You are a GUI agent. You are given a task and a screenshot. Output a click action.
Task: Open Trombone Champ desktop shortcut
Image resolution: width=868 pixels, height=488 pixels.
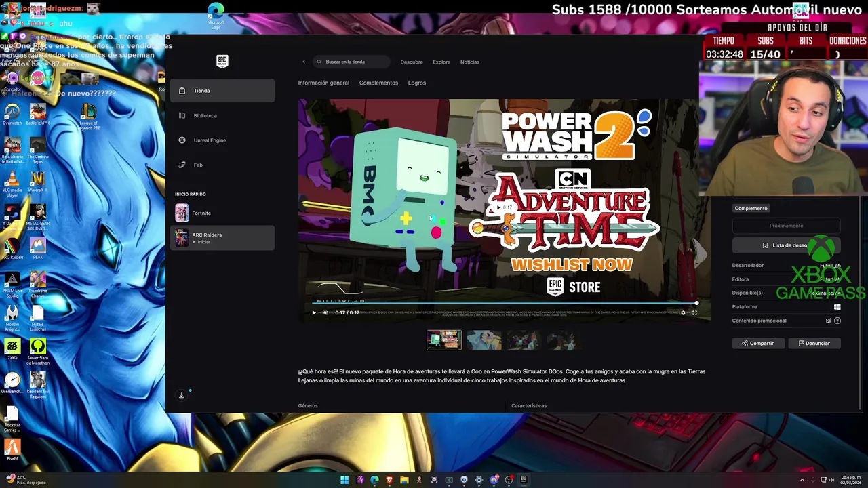tap(38, 285)
